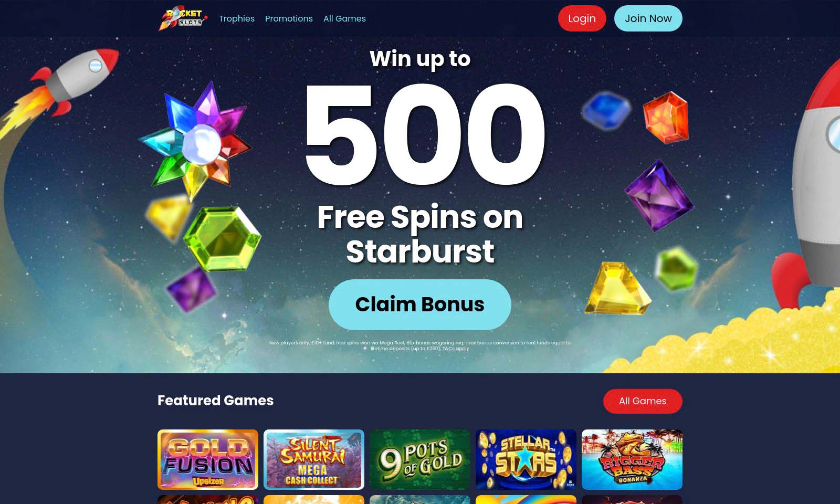Screen dimensions: 840x504
Task: Launch the Gold Fusion Upsizer game
Action: (x=208, y=459)
